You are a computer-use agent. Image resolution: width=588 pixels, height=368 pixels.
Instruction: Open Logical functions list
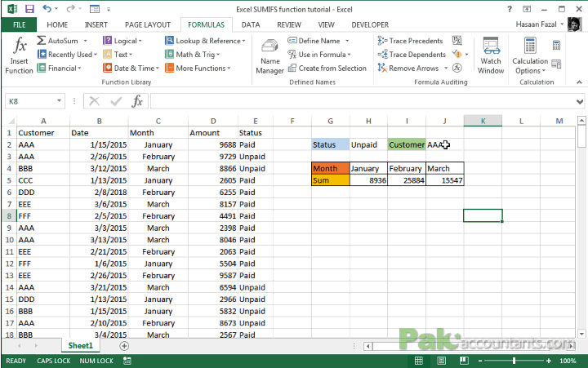pos(122,41)
